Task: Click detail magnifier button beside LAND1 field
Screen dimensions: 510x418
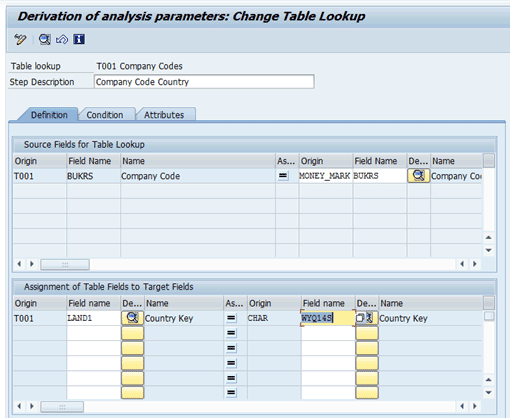Action: (132, 318)
